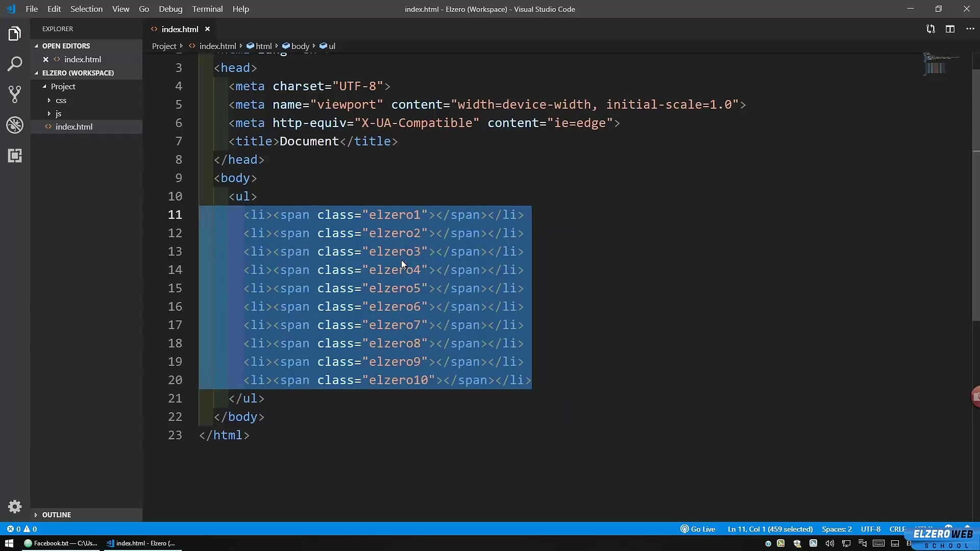Open the Search view in activity bar
This screenshot has height=551, width=980.
15,64
